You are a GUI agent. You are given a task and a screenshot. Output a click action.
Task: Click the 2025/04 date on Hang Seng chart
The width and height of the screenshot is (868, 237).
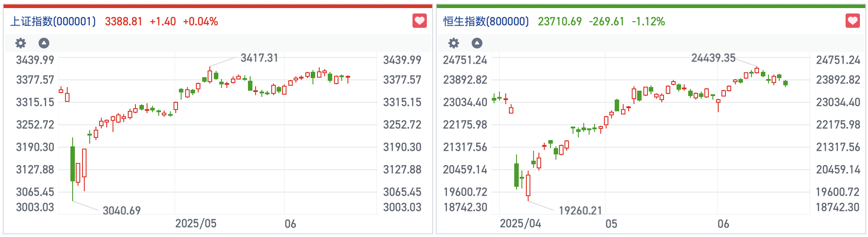tap(520, 224)
